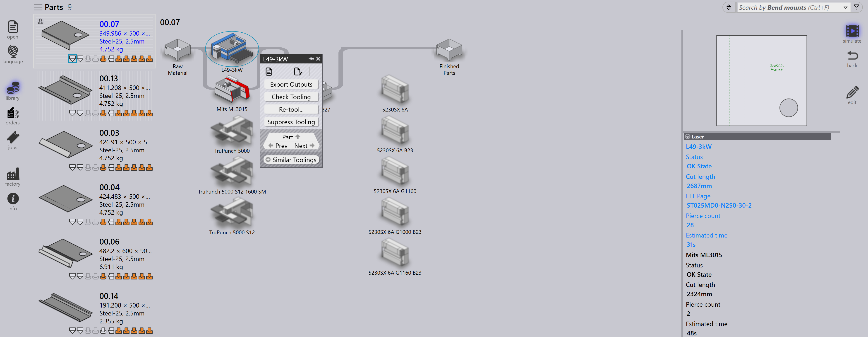The image size is (868, 337).
Task: Open the filter funnel icon
Action: pyautogui.click(x=856, y=7)
